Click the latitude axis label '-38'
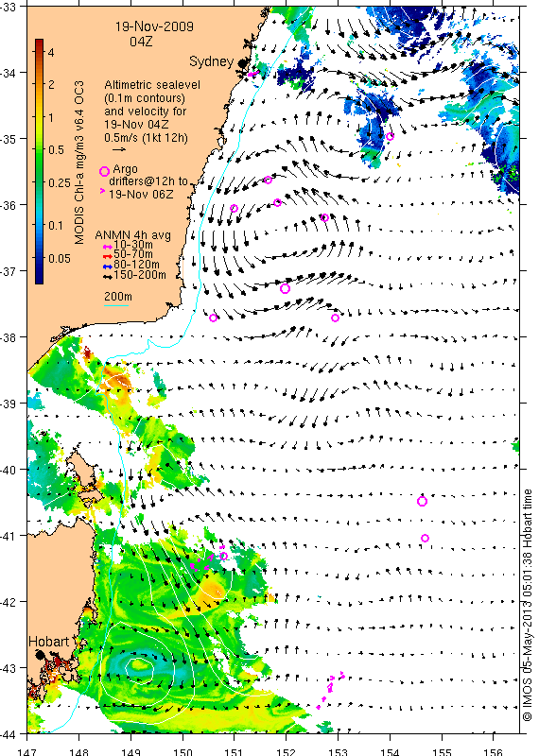 (x=8, y=337)
